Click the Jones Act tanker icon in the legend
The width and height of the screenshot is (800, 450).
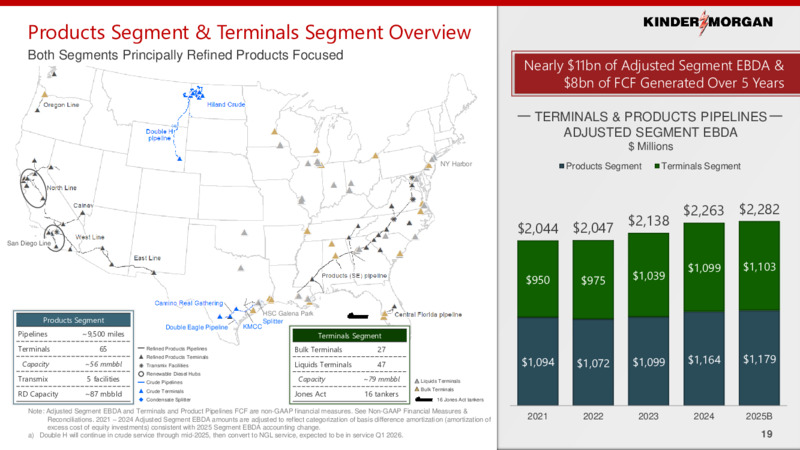click(423, 399)
